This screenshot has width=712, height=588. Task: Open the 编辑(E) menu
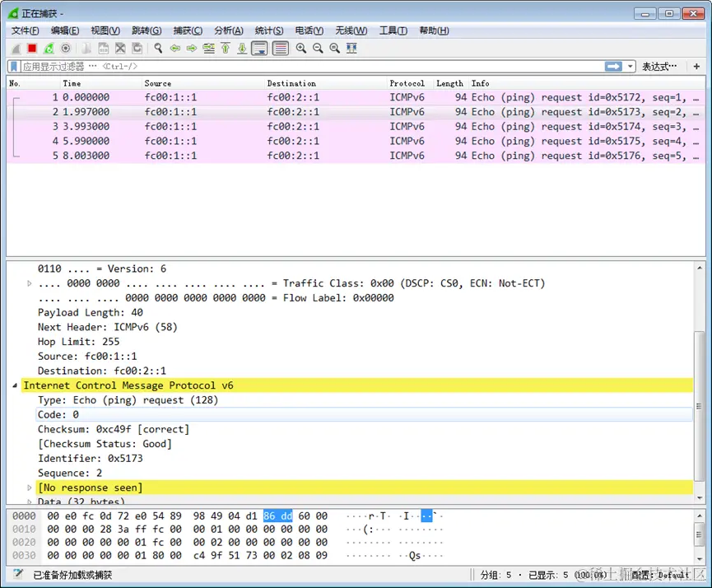click(65, 30)
